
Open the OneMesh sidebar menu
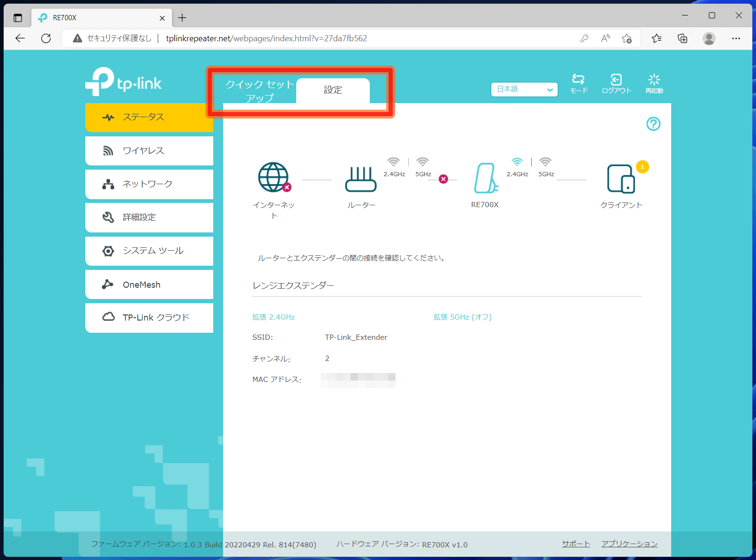tap(149, 284)
